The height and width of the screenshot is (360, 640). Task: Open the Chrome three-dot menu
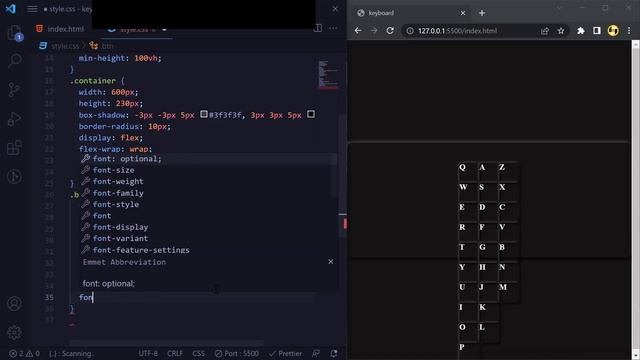[629, 31]
